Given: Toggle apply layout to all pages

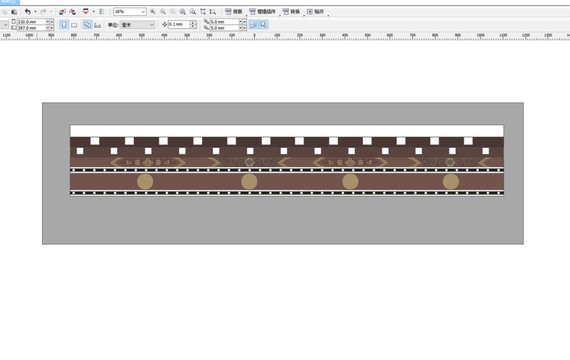Looking at the screenshot, I should 87,25.
